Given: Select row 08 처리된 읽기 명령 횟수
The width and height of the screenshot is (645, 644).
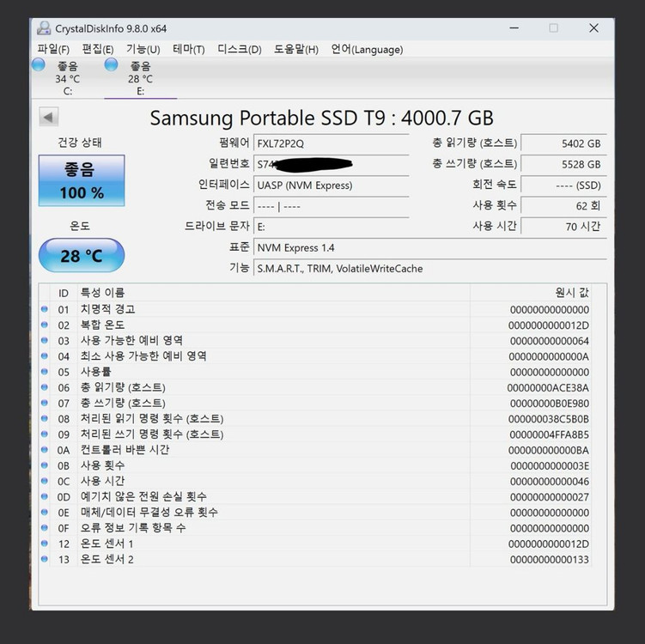Looking at the screenshot, I should pos(316,419).
